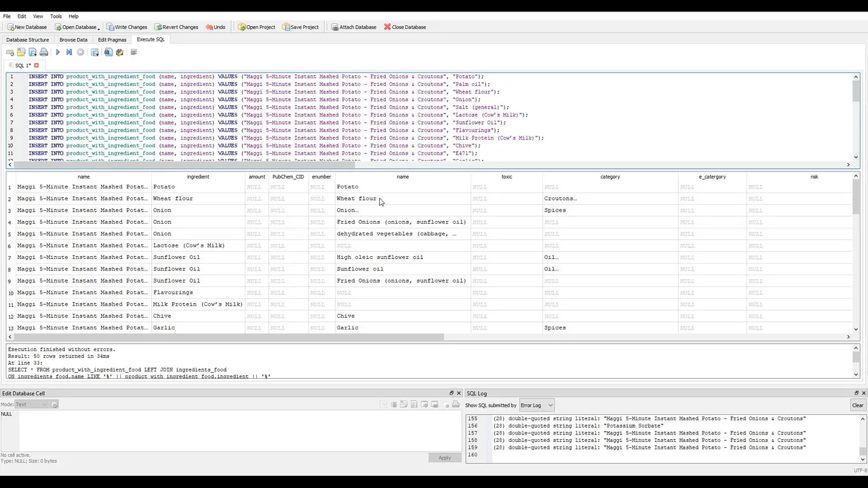The width and height of the screenshot is (868, 488).
Task: Select result row number 13 header
Action: click(11, 328)
